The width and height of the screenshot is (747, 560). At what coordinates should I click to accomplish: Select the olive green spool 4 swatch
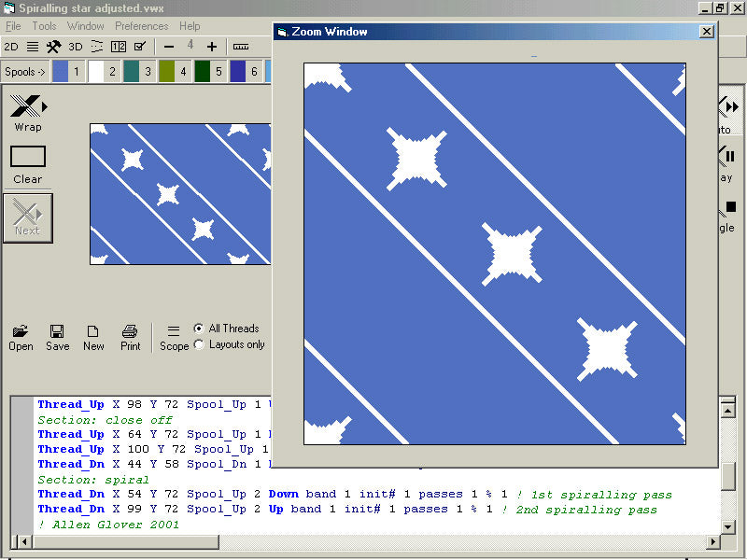tap(166, 71)
